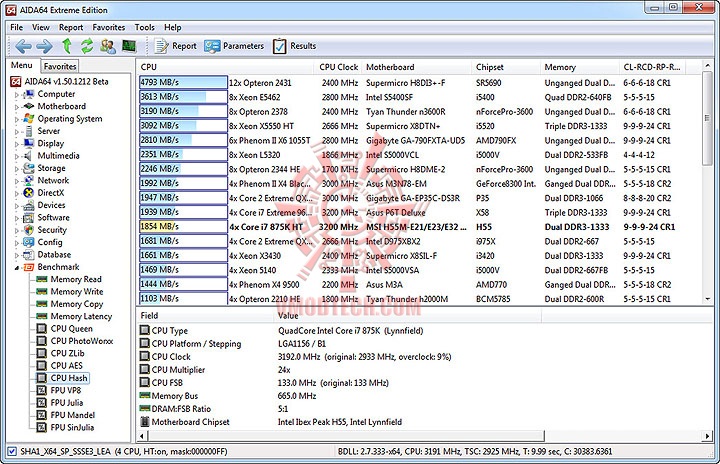Screen dimensions: 720x464
Task: Expand the Multimedia tree node
Action: click(17, 157)
